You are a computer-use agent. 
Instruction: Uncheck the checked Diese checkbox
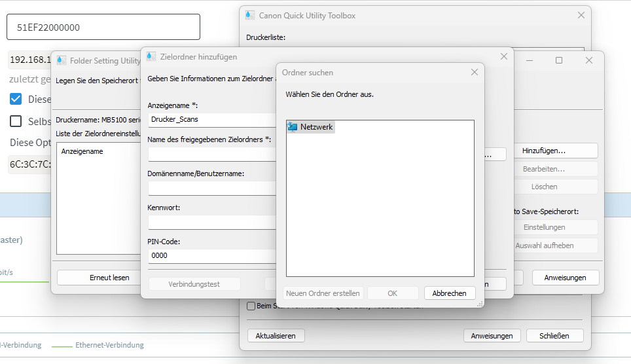click(16, 99)
